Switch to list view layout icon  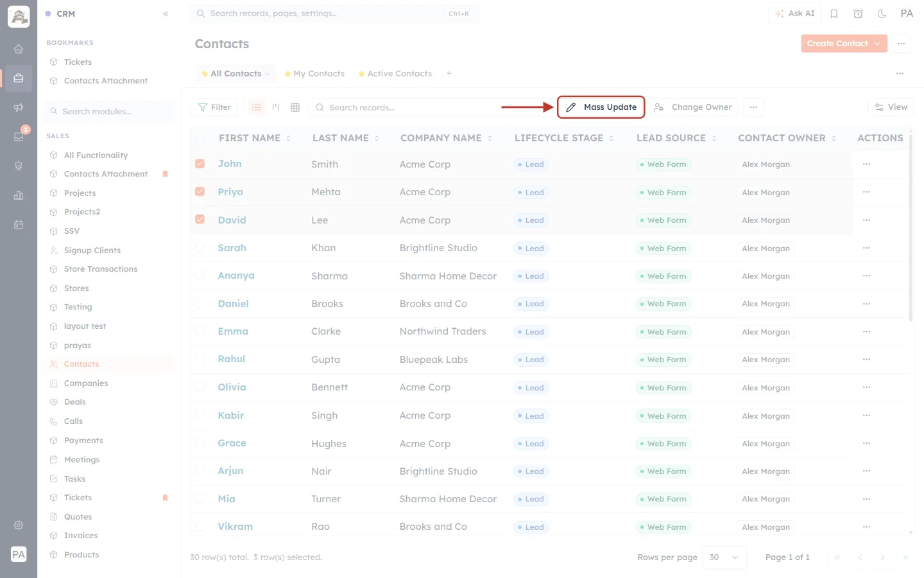point(257,107)
